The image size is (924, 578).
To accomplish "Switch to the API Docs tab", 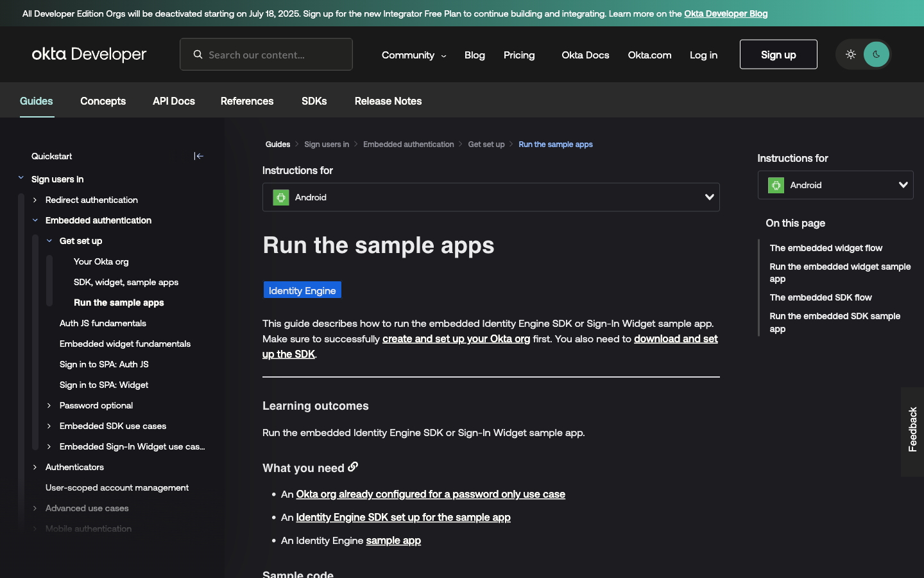I will tap(174, 101).
